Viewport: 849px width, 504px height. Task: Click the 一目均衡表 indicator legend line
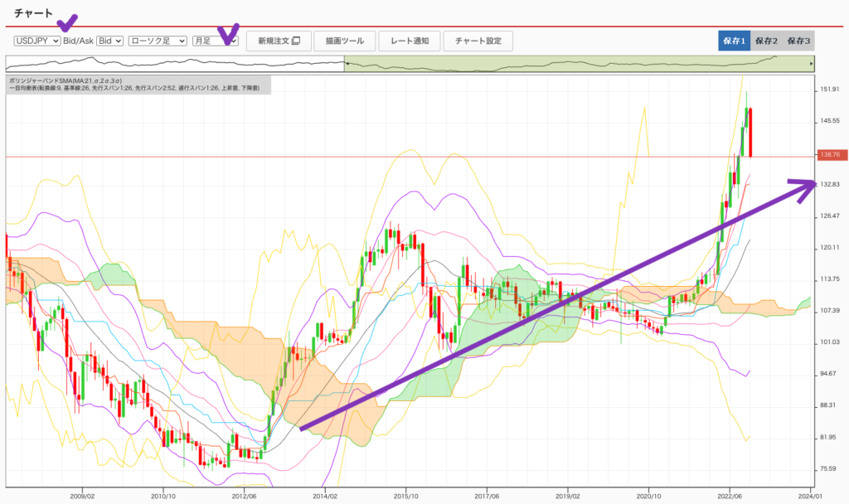click(134, 88)
